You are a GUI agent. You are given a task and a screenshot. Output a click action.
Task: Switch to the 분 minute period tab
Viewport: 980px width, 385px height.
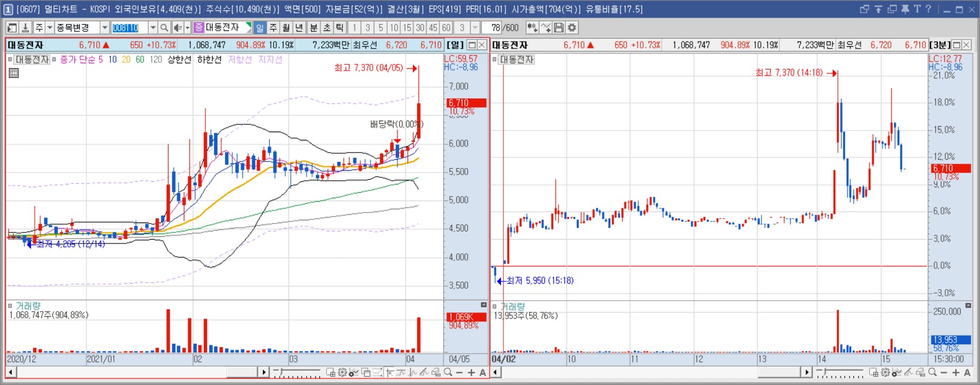tap(313, 28)
